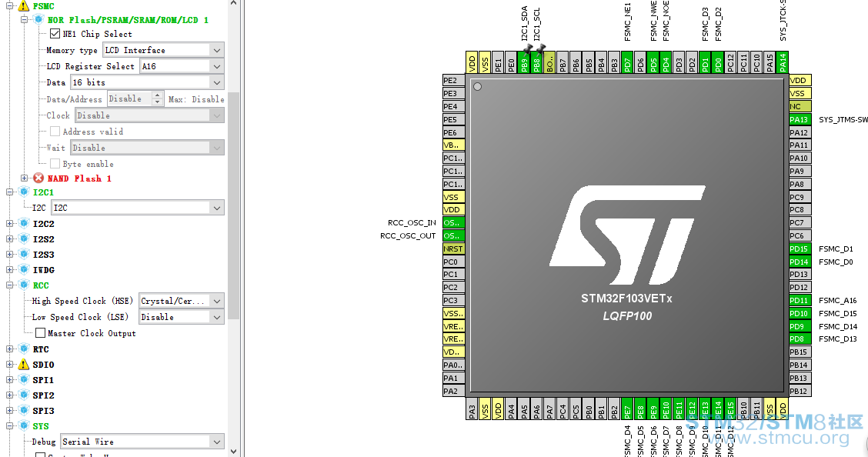
Task: Select pin PB9 with pushpin on chip
Action: (x=524, y=62)
